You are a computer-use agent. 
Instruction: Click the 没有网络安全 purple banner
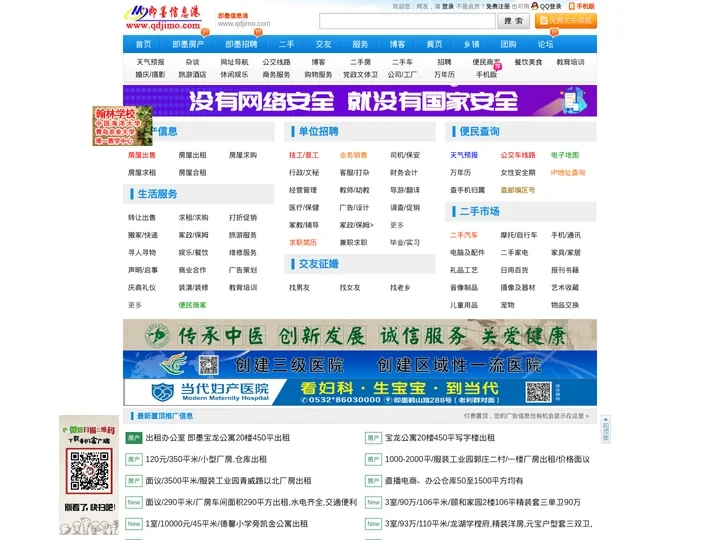click(x=360, y=101)
